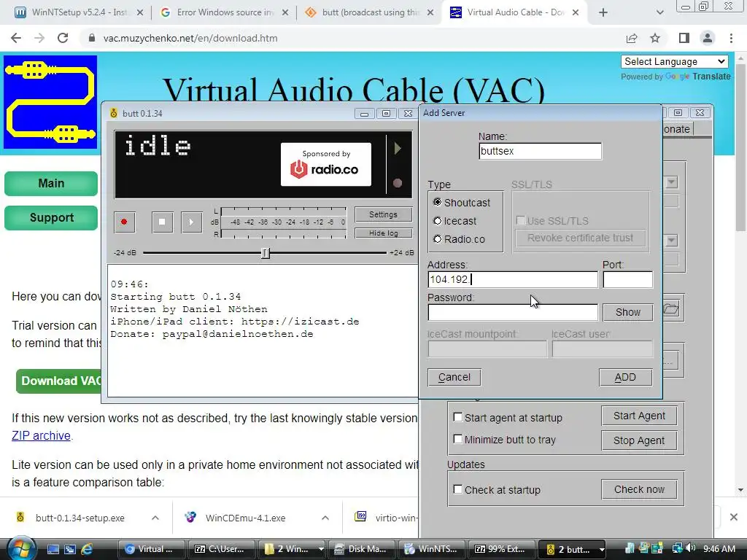Click the volume icon in system tray
Screen dimensions: 747x560
tap(691, 548)
